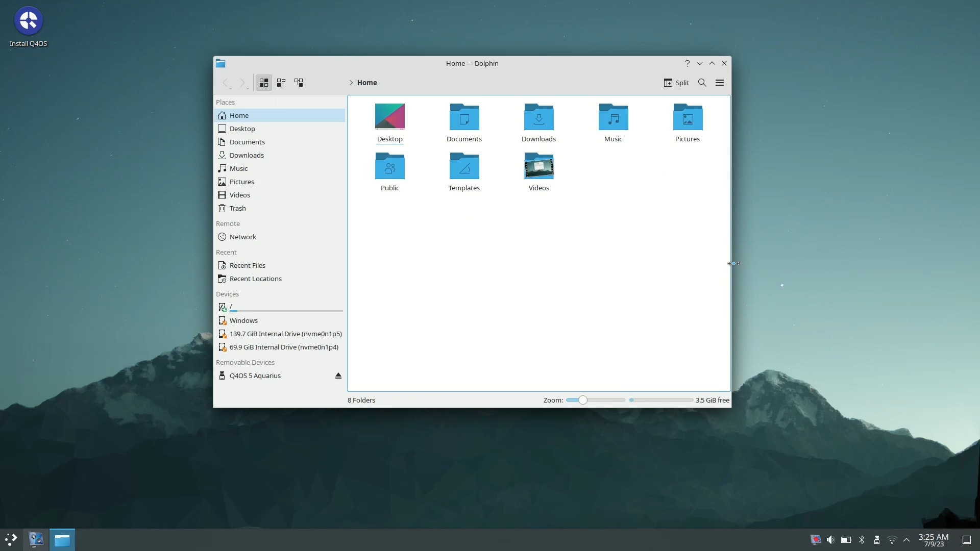
Task: Click the help question mark in titlebar
Action: tap(687, 63)
